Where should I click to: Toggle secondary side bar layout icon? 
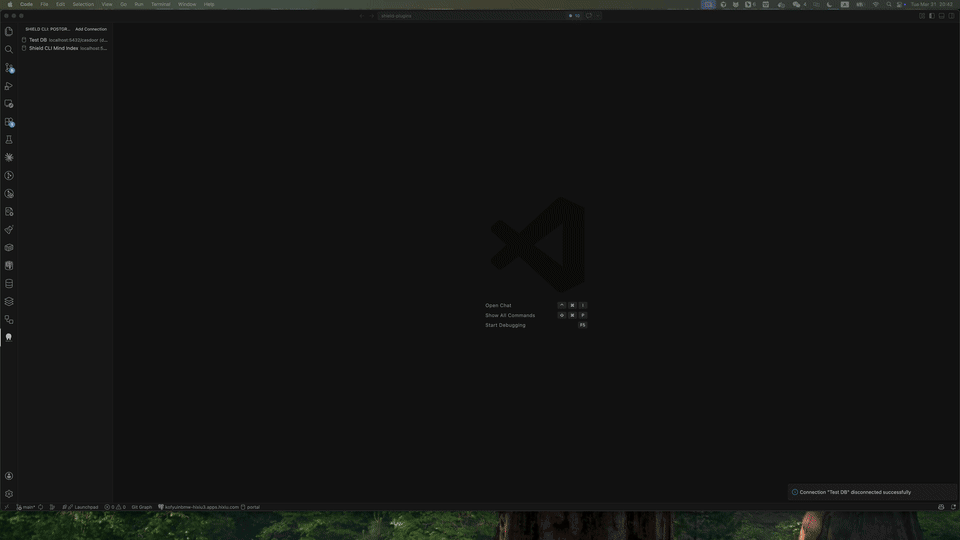pyautogui.click(x=951, y=16)
